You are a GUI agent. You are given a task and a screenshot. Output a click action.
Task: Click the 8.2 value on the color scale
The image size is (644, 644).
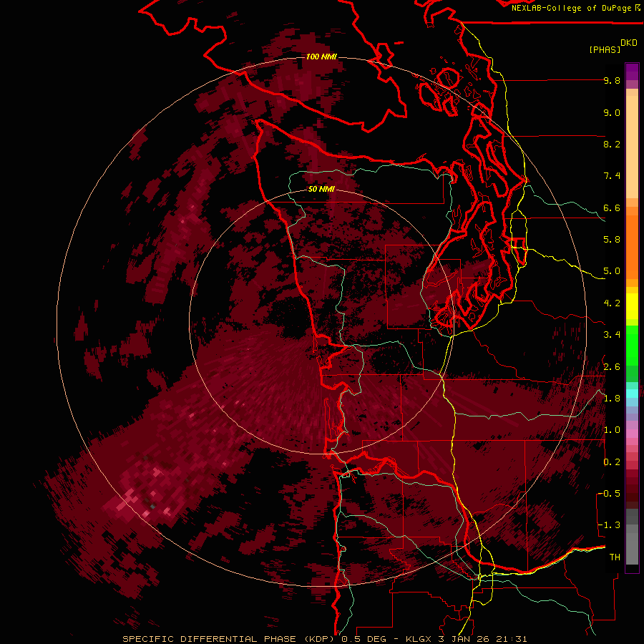point(612,144)
